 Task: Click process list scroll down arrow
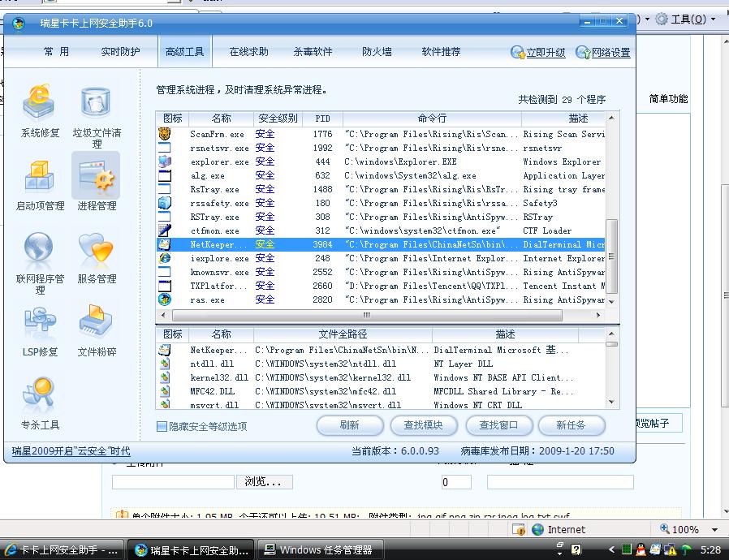click(x=612, y=302)
